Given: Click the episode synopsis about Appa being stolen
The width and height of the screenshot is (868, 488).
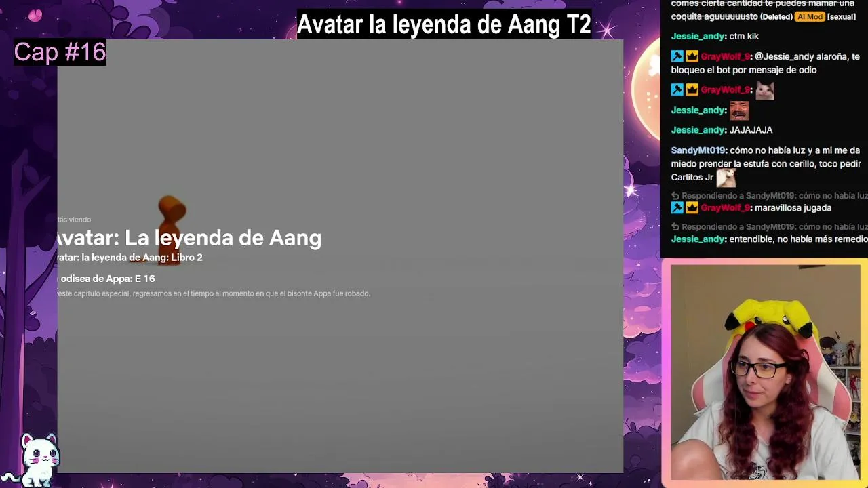Looking at the screenshot, I should [x=214, y=293].
